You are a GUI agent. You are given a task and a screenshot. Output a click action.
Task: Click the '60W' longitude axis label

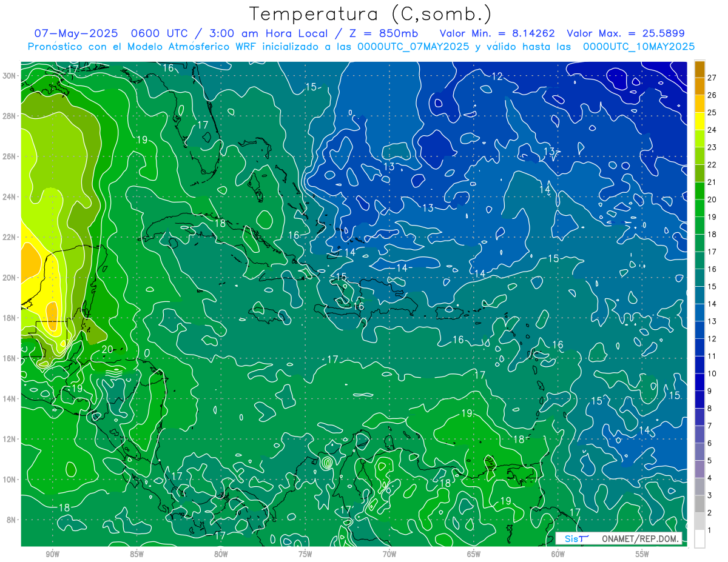pyautogui.click(x=558, y=554)
